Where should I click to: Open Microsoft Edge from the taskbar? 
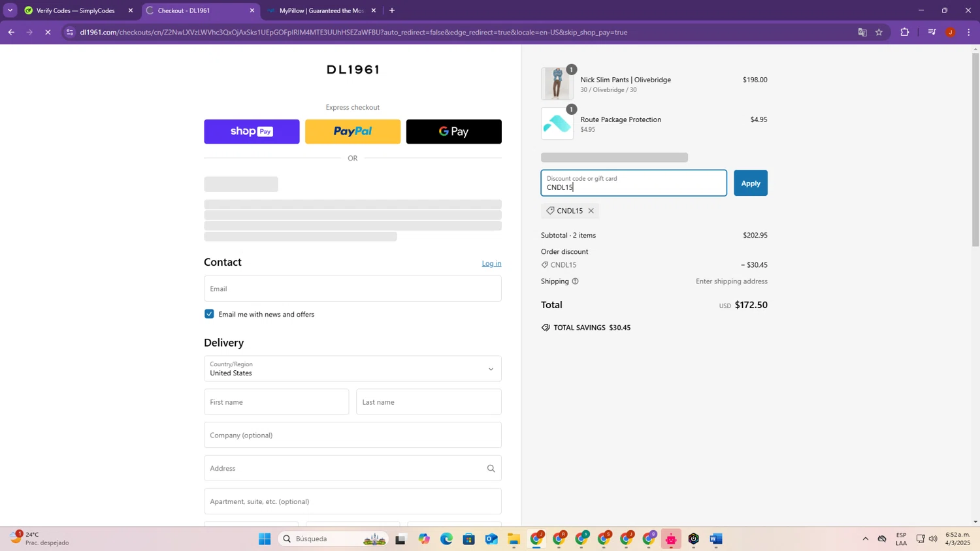(446, 539)
